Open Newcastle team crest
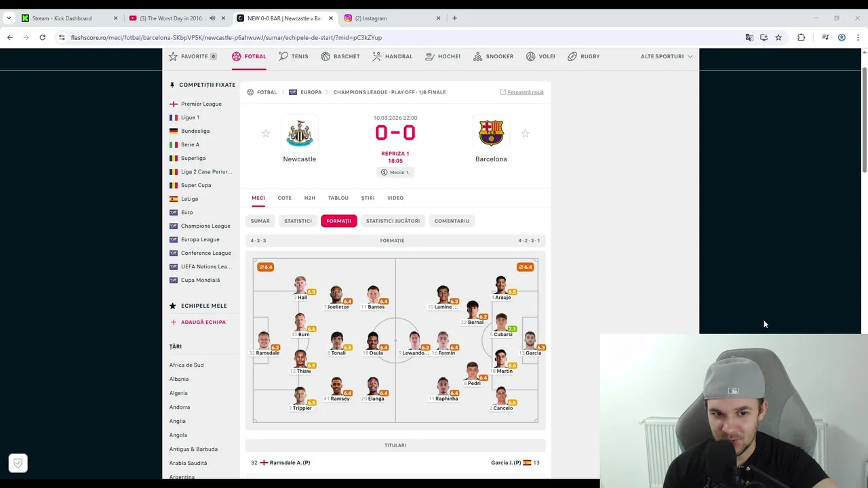The image size is (868, 488). point(299,133)
